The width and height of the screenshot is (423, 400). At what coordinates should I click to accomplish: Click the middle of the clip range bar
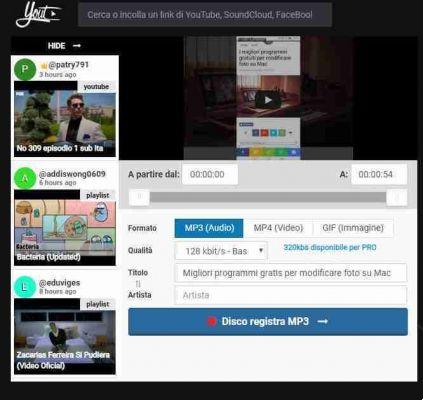(x=268, y=197)
